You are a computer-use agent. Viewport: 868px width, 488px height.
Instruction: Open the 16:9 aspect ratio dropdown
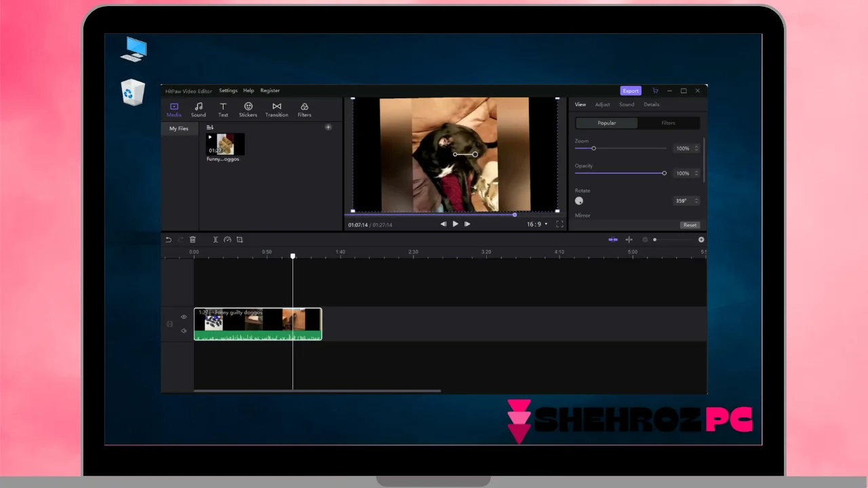click(537, 224)
